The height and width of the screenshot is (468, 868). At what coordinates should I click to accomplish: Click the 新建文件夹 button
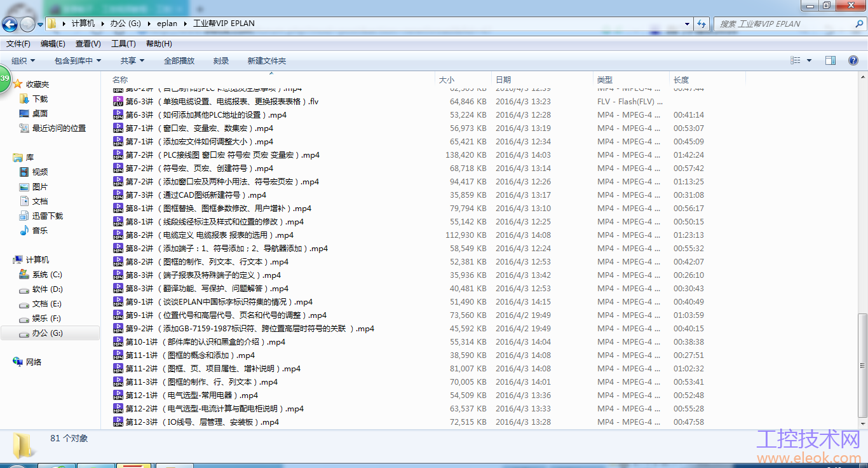coord(267,60)
